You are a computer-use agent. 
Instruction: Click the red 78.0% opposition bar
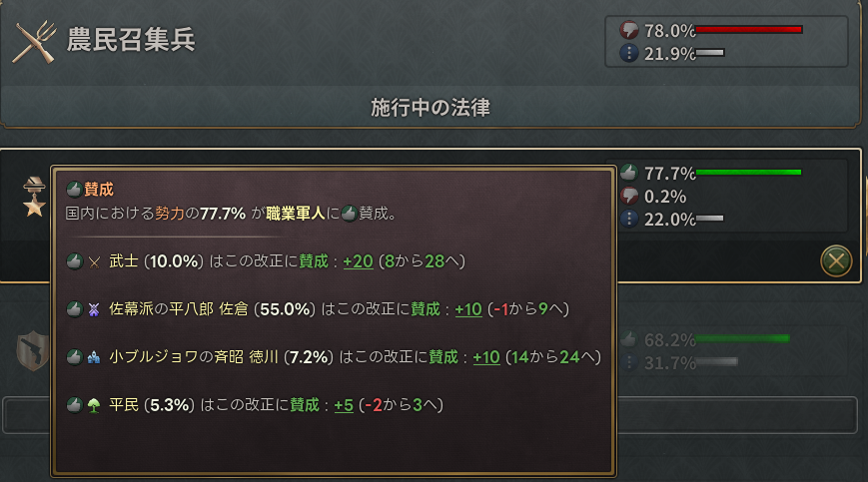[749, 30]
